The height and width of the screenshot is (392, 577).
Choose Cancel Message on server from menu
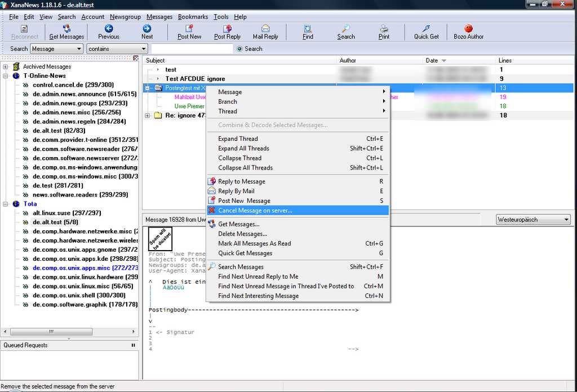click(x=255, y=211)
